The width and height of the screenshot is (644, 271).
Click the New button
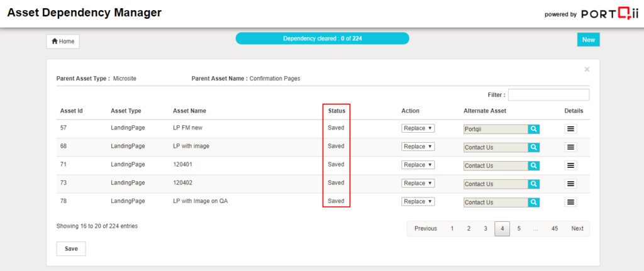click(589, 40)
